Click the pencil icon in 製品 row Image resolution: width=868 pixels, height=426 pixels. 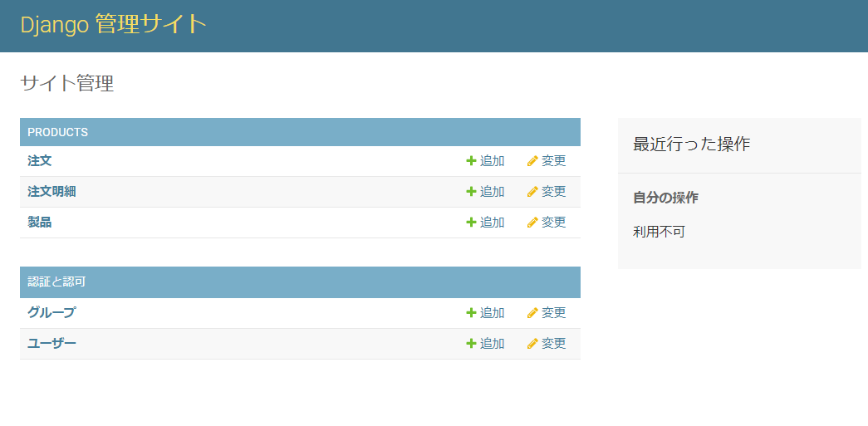pos(532,223)
